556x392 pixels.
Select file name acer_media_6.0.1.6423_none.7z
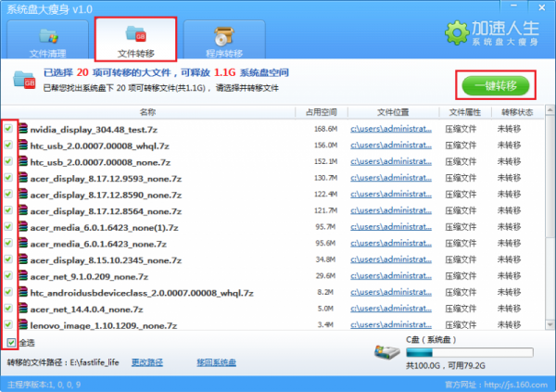point(98,244)
